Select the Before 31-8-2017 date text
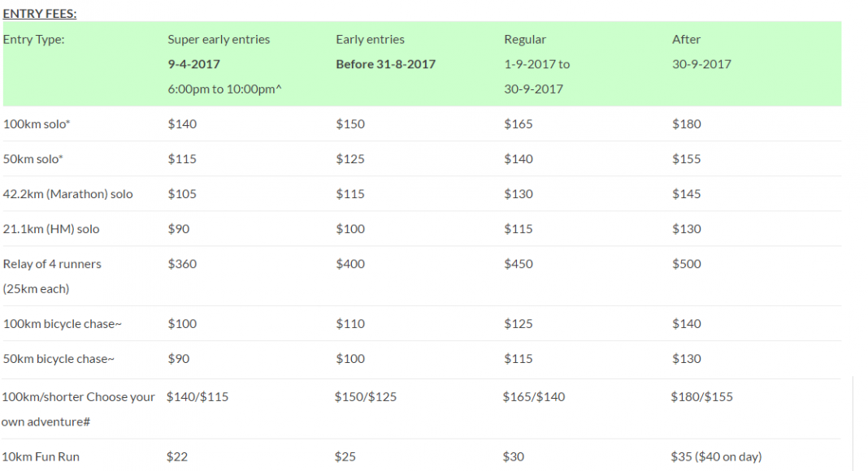This screenshot has height=471, width=868. tap(385, 64)
